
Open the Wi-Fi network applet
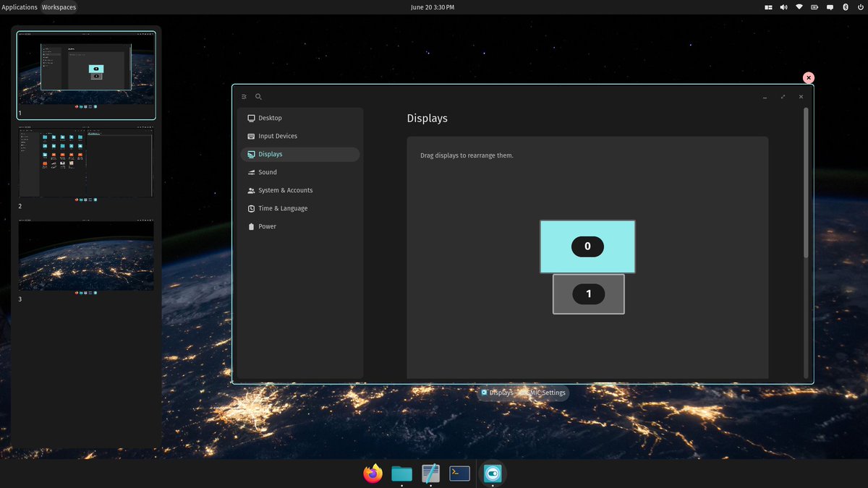pyautogui.click(x=799, y=7)
